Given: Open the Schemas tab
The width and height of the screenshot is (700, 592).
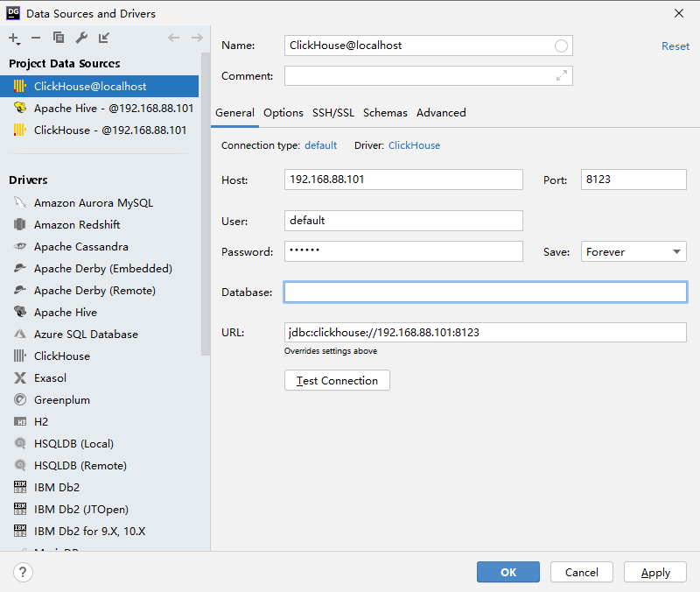Looking at the screenshot, I should (x=385, y=113).
